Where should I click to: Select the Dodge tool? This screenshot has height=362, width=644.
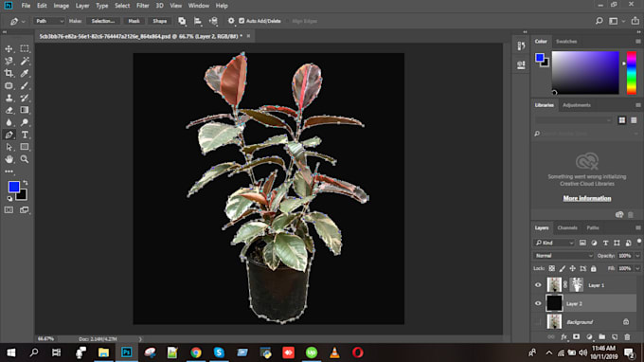tap(25, 122)
